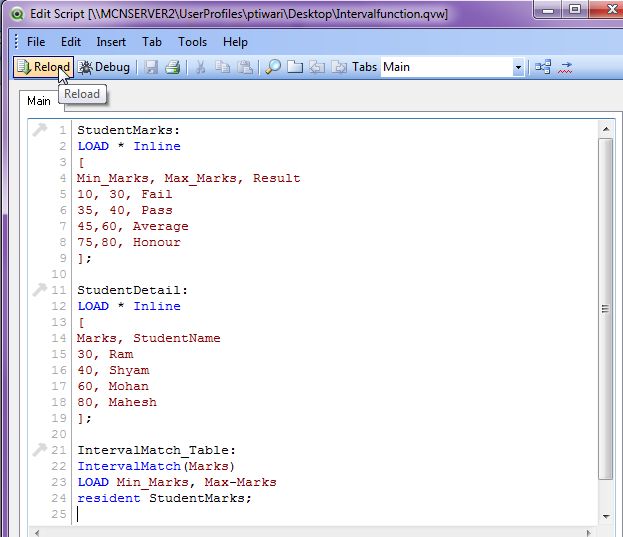
Task: Click the Copy icon
Action: coord(222,67)
